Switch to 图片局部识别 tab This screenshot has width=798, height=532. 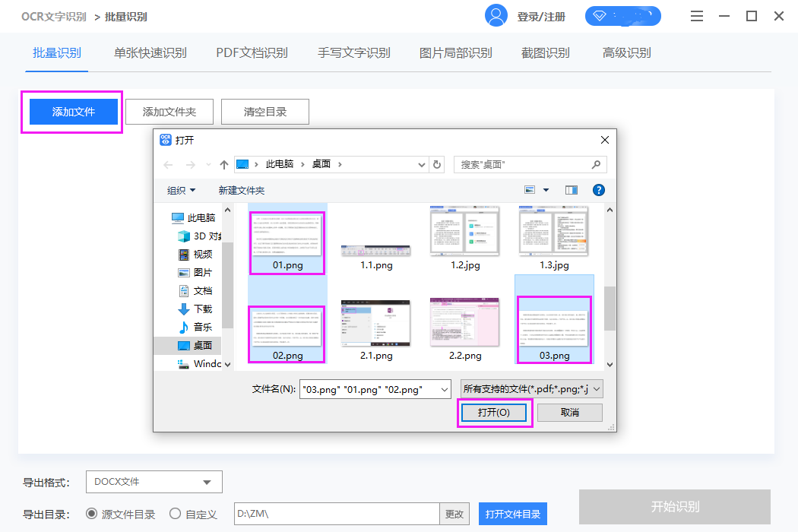(x=455, y=53)
